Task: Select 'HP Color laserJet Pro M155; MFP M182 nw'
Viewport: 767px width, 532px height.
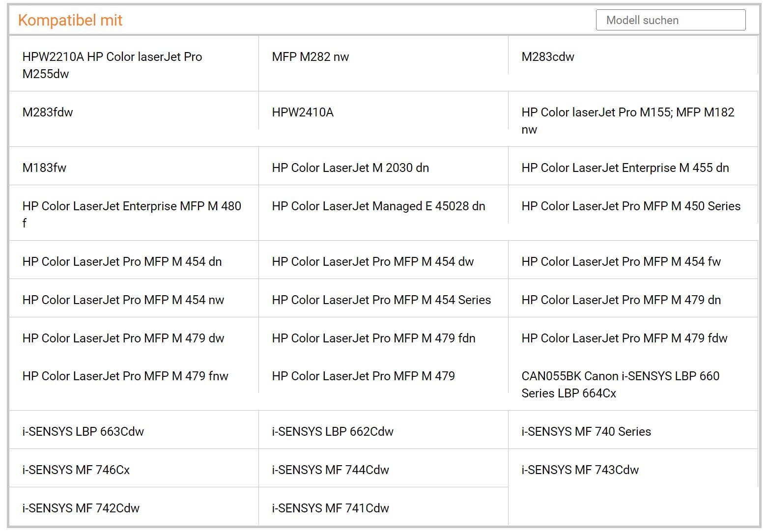Action: point(627,121)
